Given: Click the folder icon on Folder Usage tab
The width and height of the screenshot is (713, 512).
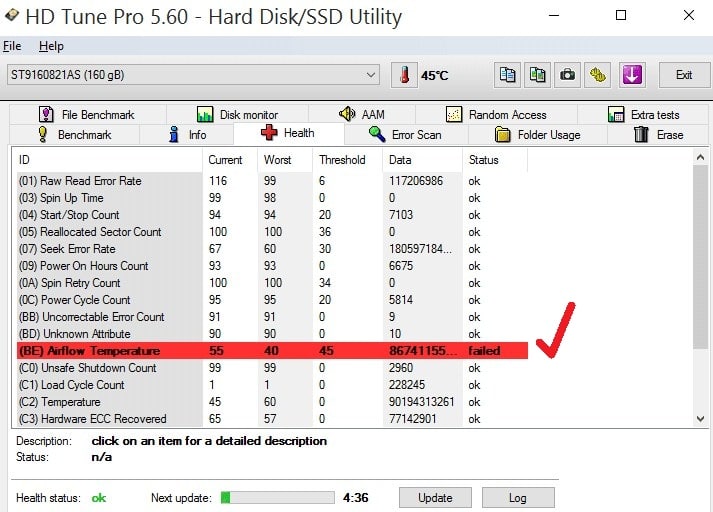Looking at the screenshot, I should [x=502, y=135].
